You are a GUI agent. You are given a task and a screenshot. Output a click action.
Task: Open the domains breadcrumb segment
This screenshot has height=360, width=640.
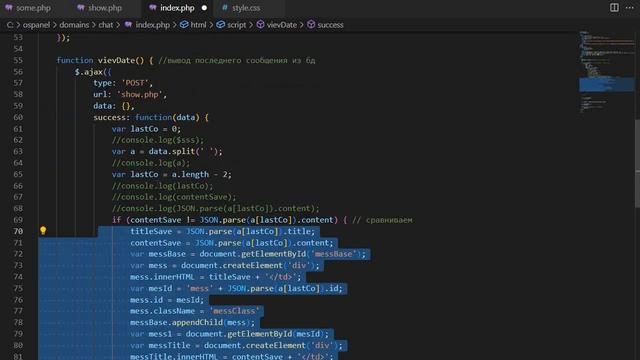coord(74,25)
